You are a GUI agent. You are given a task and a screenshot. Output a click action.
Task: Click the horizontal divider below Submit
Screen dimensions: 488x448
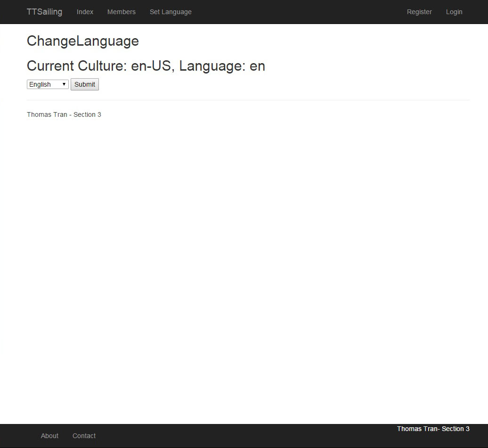tap(248, 100)
